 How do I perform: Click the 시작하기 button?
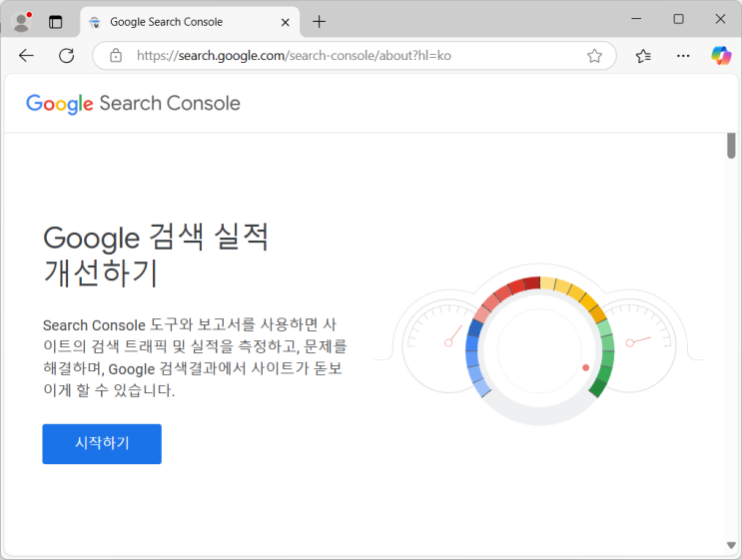[x=102, y=443]
